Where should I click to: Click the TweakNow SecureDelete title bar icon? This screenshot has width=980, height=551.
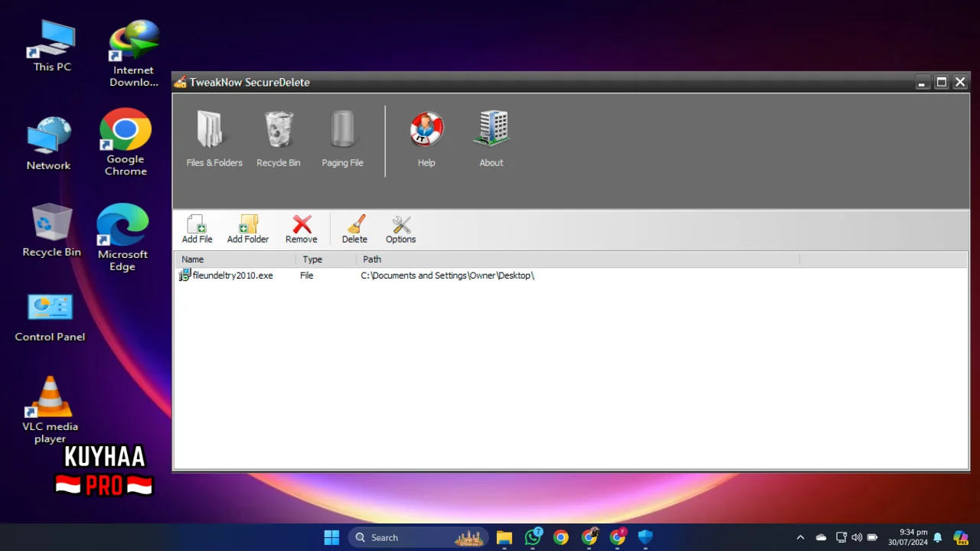pos(180,82)
